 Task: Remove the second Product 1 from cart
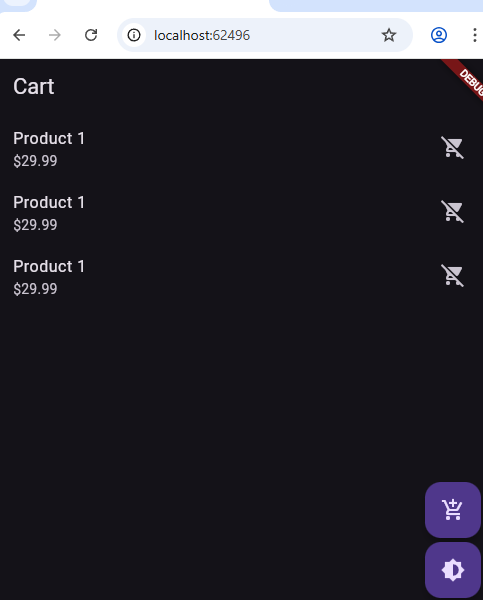click(x=452, y=211)
